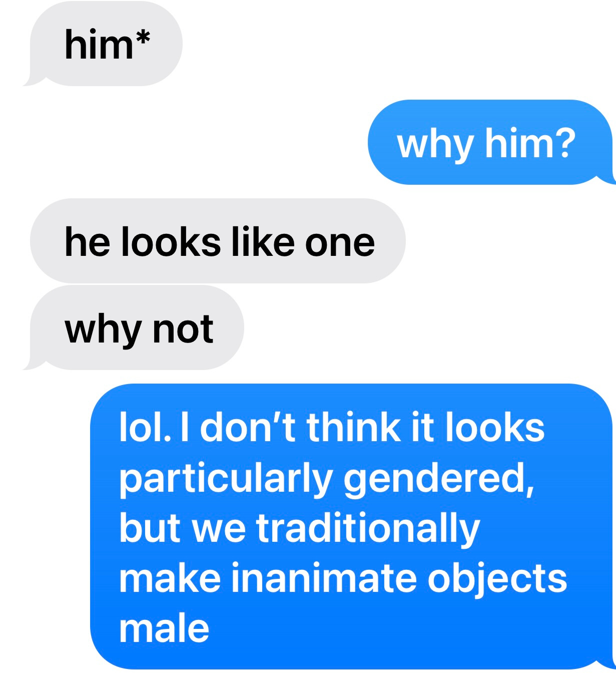Click the word "not" in the gray bubble
Viewport: 616px width, 675px height.
(183, 329)
